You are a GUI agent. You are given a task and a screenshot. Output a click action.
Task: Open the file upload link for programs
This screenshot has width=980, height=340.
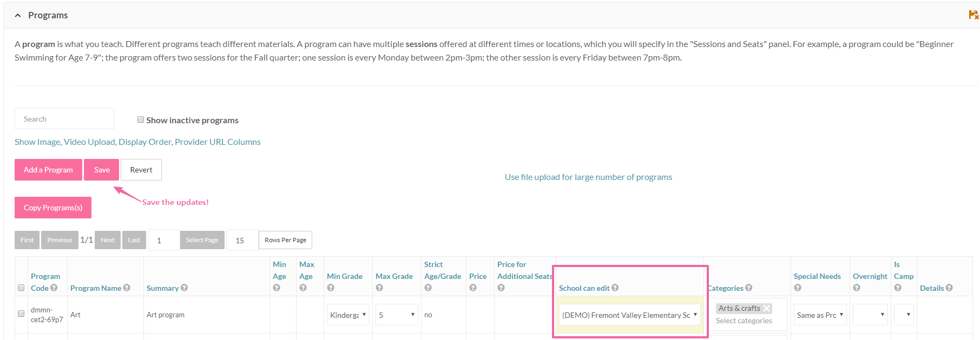coord(588,177)
